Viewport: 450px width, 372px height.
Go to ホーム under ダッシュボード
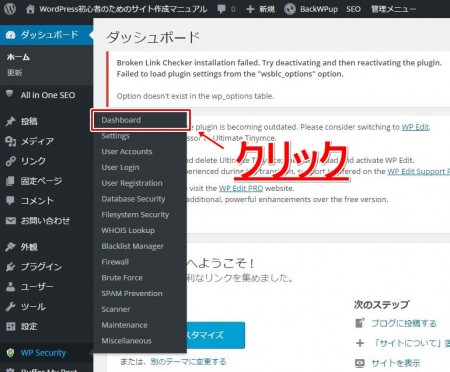click(18, 57)
